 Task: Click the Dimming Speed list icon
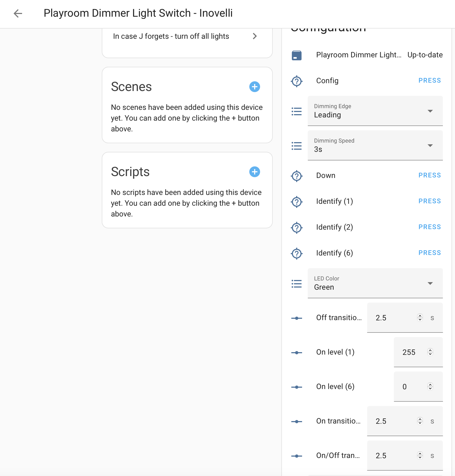pos(297,146)
